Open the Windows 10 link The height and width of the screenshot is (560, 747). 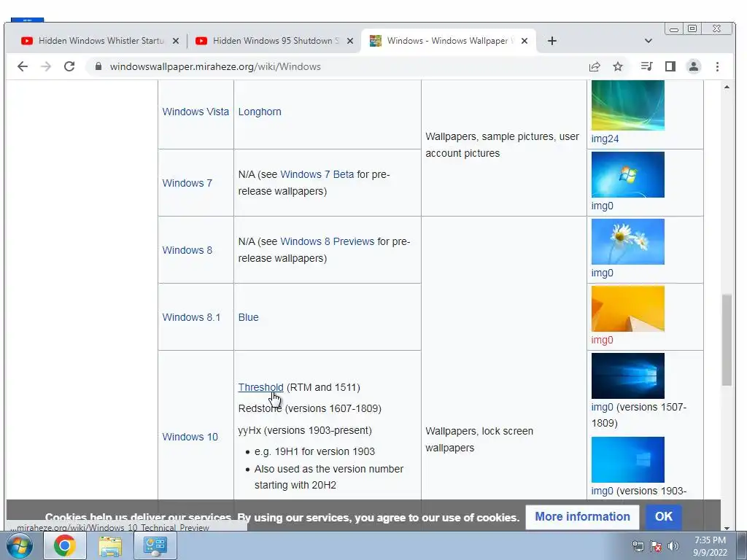[x=190, y=437]
